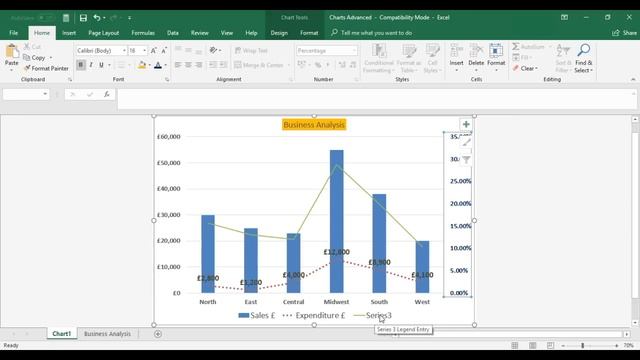640x360 pixels.
Task: Select the Expenditure £ legend entry
Action: click(x=314, y=316)
